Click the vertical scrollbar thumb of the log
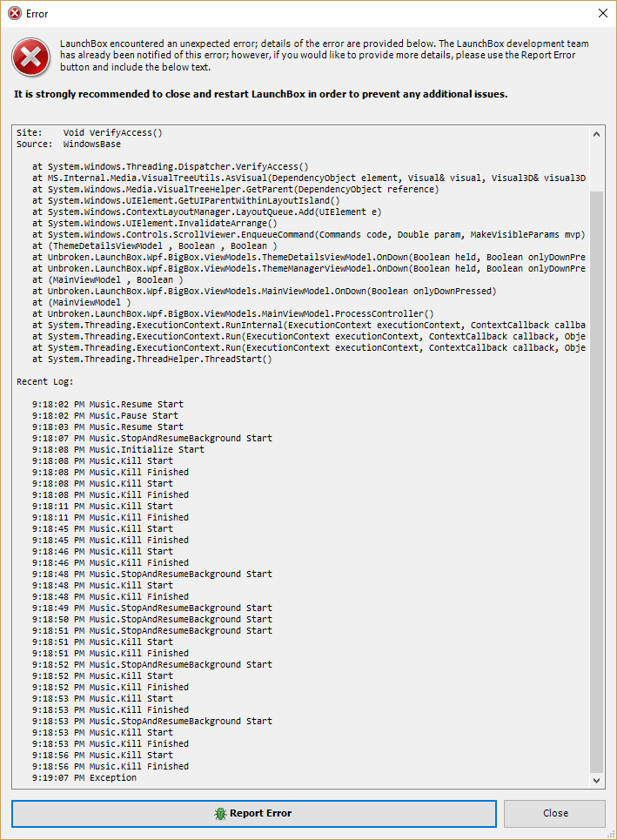 pyautogui.click(x=596, y=482)
